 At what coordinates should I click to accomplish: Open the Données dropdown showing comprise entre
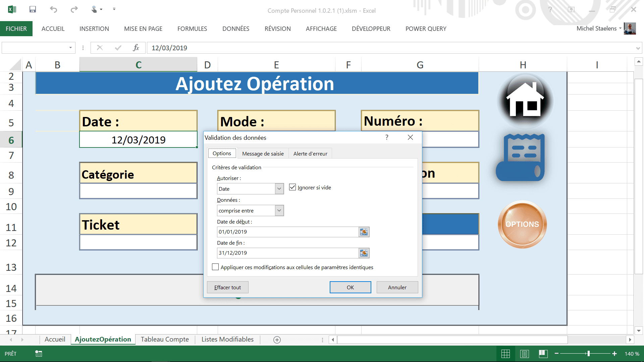tap(279, 211)
